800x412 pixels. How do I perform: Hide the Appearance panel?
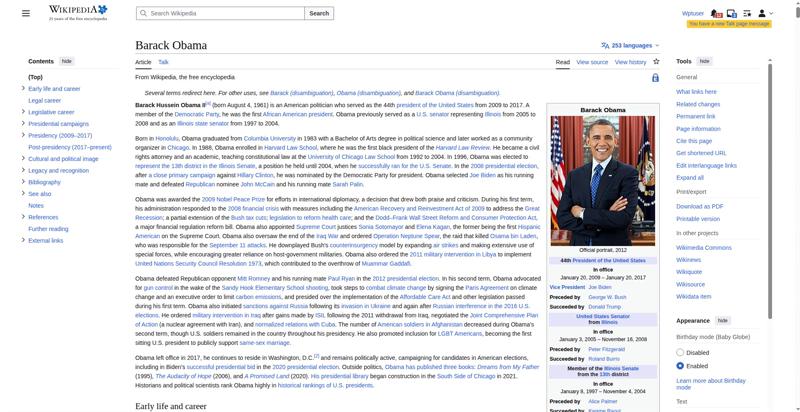pyautogui.click(x=722, y=321)
